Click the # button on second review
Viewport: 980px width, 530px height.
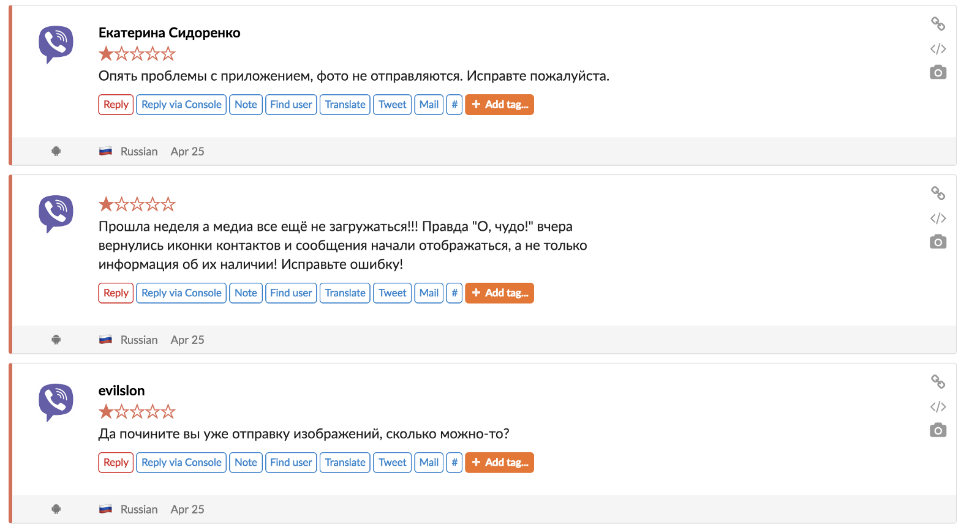point(454,293)
